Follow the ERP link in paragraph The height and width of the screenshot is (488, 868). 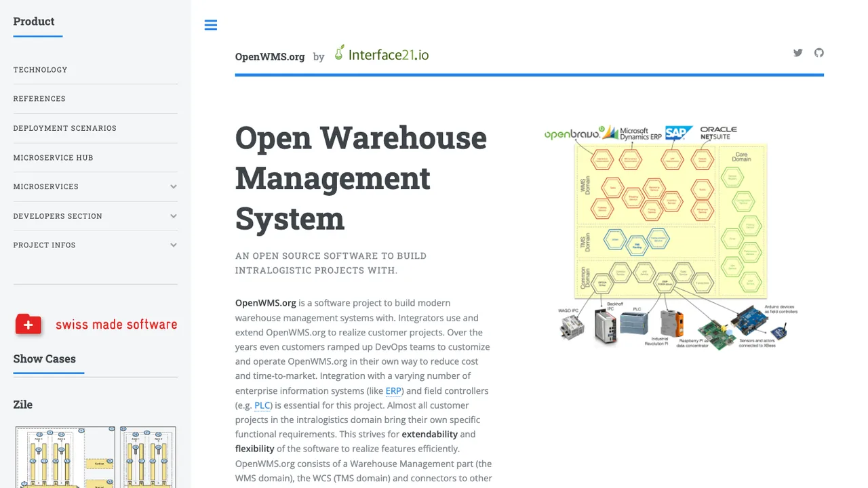click(393, 391)
